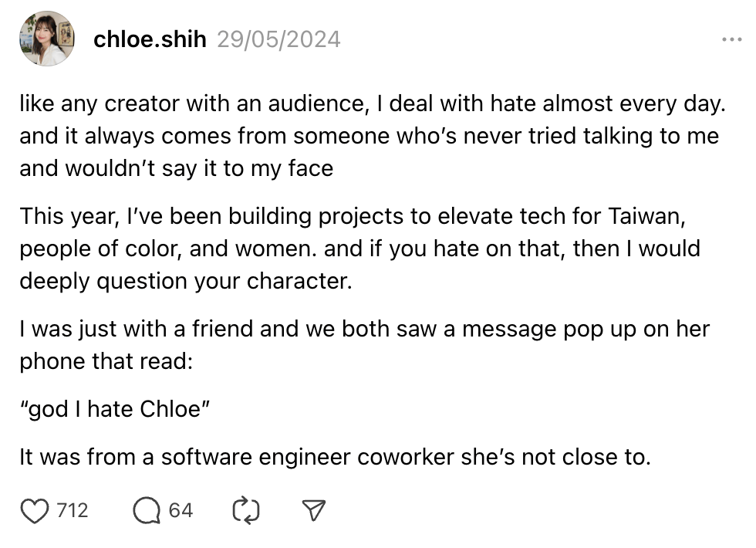The width and height of the screenshot is (756, 548).
Task: Share the post using the paper plane icon
Action: [x=312, y=509]
